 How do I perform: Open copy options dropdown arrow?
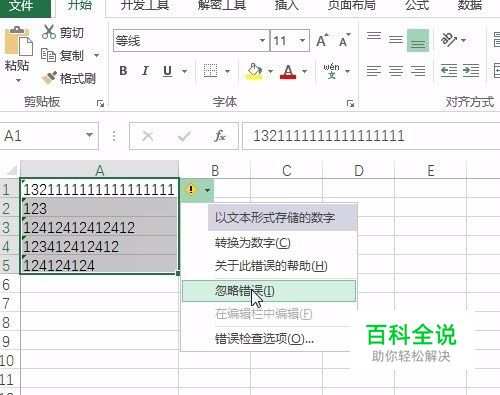coord(96,55)
